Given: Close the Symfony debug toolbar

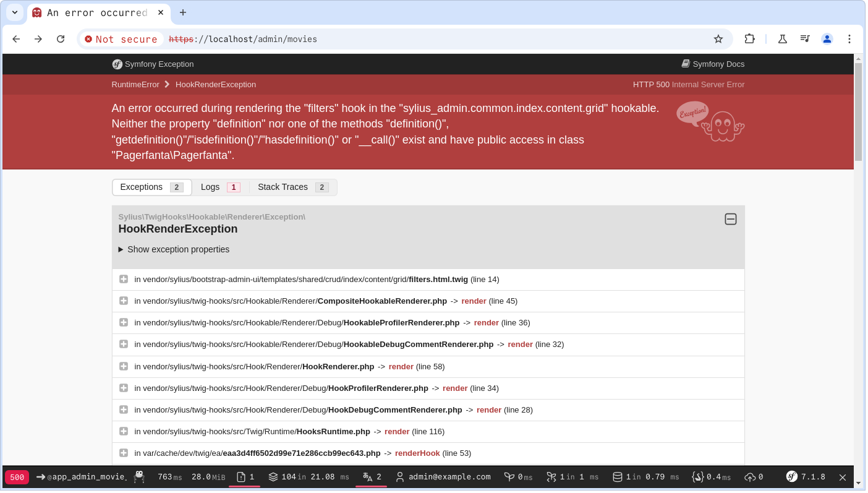Looking at the screenshot, I should pos(843,478).
